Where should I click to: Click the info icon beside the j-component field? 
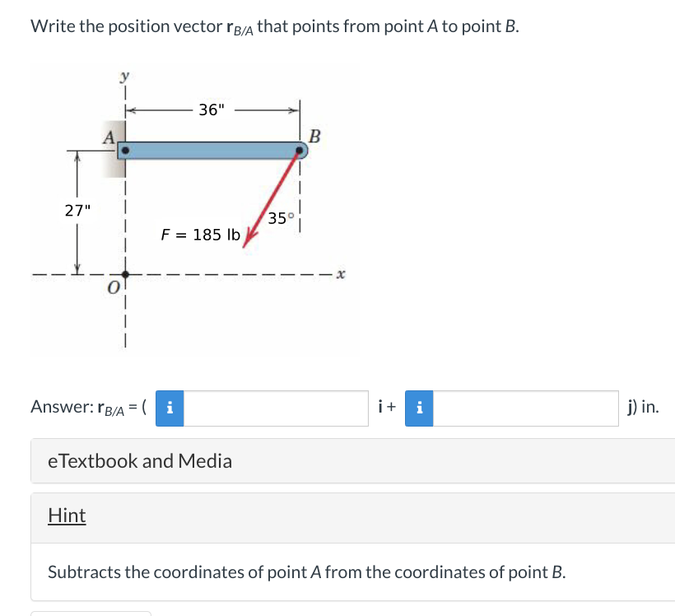click(x=420, y=408)
